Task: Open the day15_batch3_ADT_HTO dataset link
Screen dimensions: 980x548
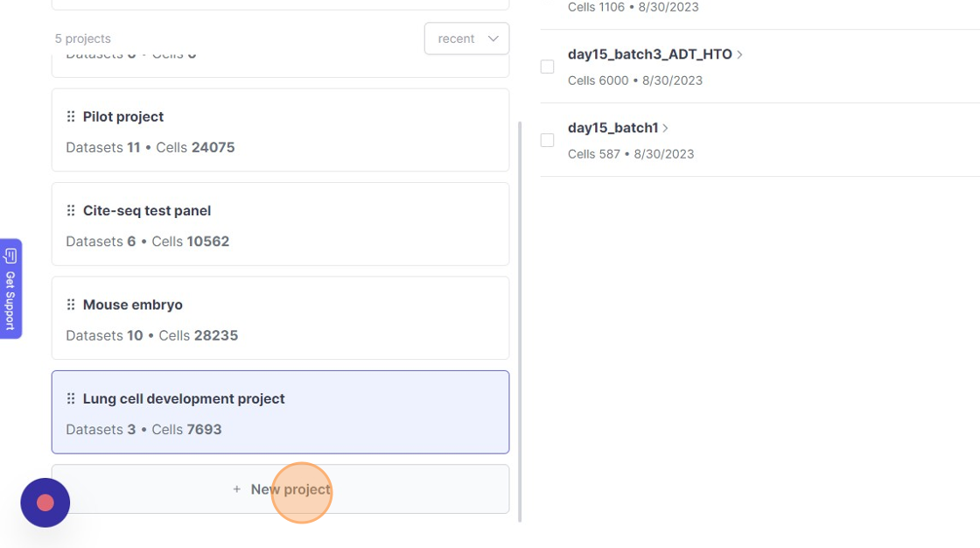Action: 649,54
